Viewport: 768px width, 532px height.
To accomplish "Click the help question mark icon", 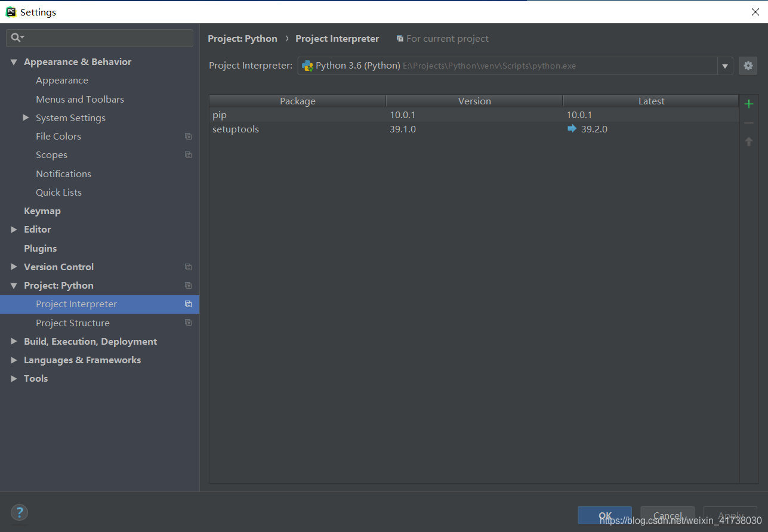I will click(x=19, y=512).
